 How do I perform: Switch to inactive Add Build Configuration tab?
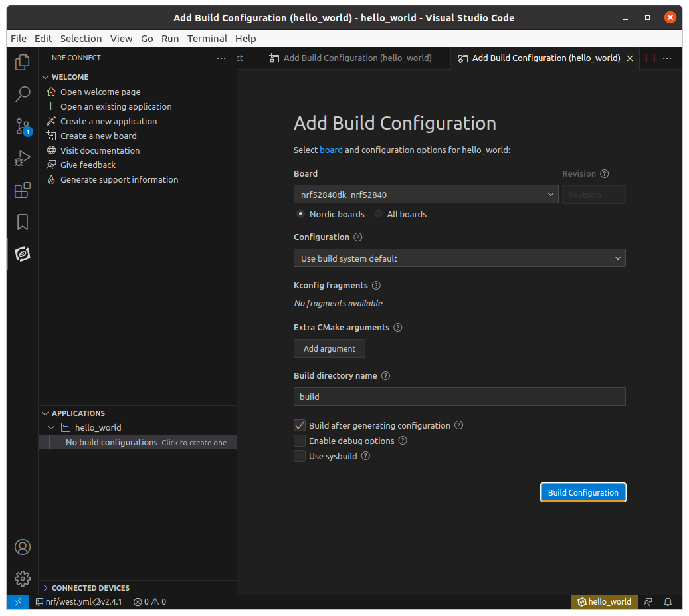point(356,58)
